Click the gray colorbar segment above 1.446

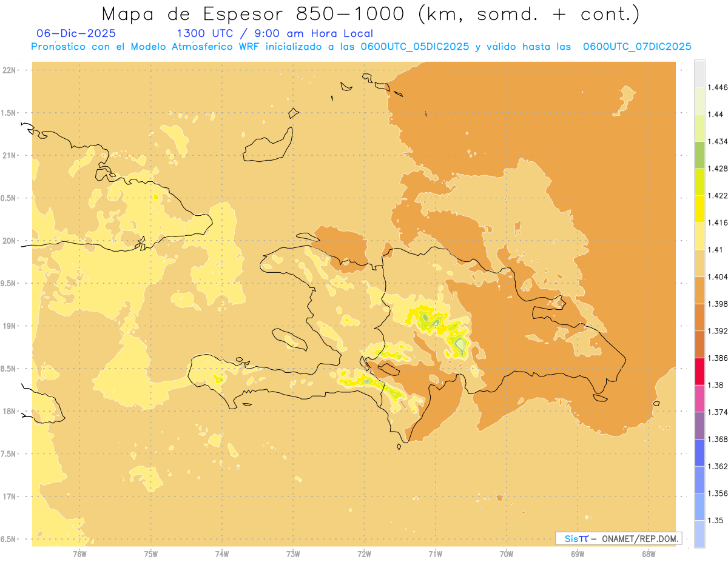699,73
